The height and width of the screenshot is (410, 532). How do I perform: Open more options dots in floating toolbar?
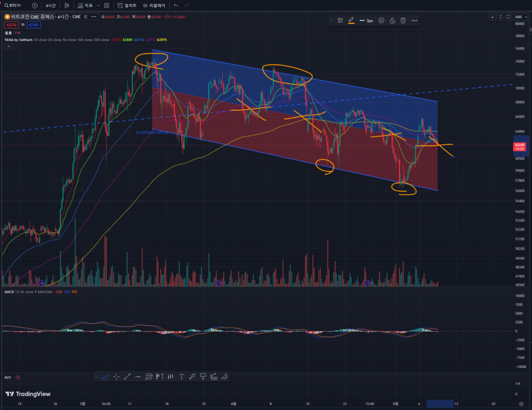click(414, 20)
